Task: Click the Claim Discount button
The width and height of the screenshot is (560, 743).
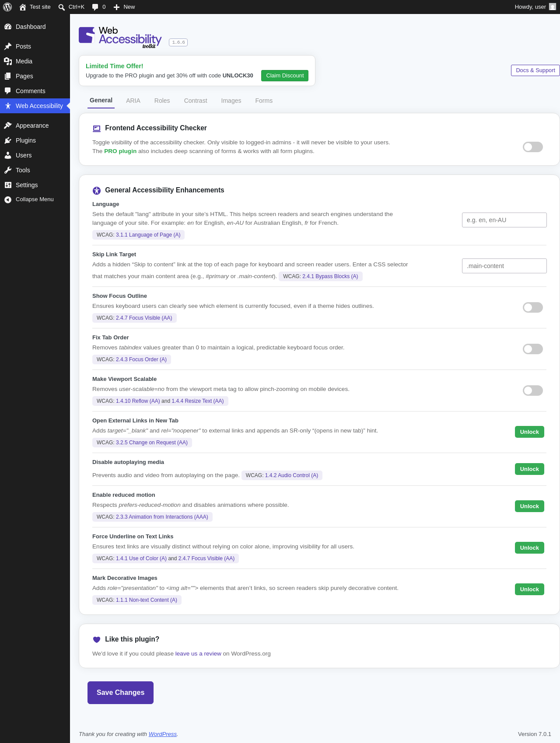Action: coord(285,76)
